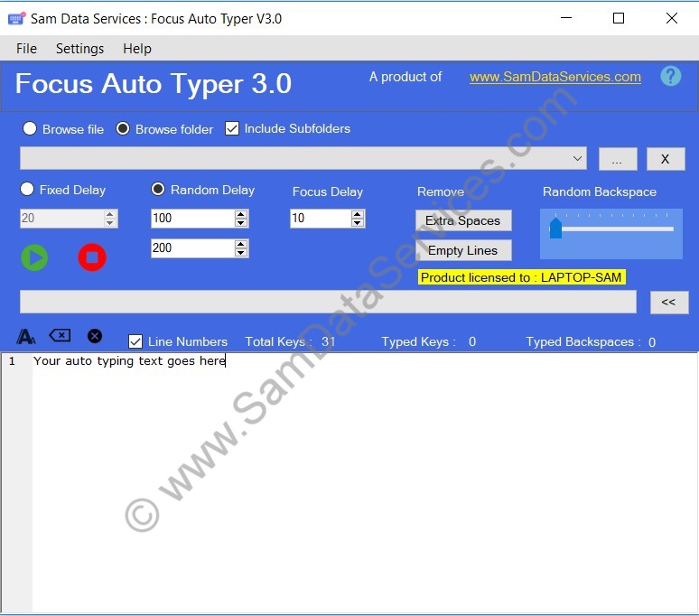Stop auto typing with red stop button
The width and height of the screenshot is (699, 616).
tap(92, 257)
